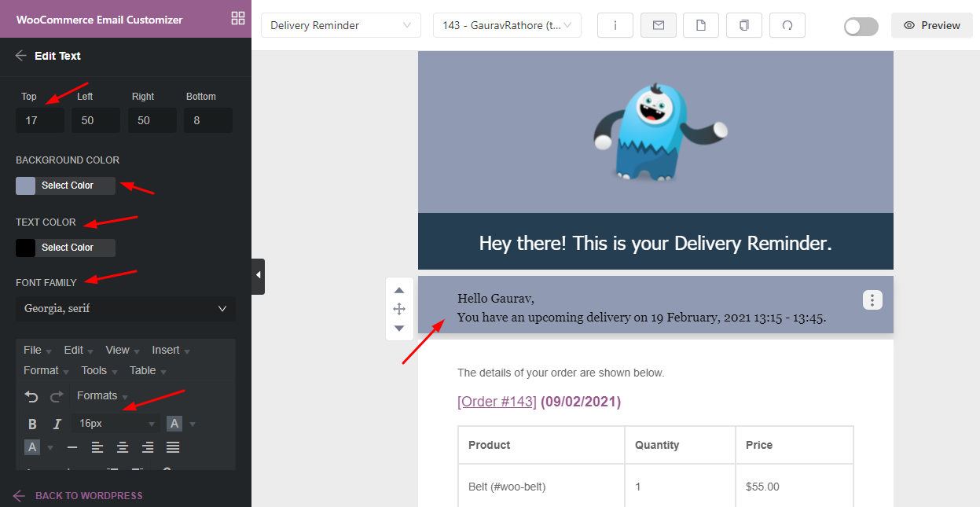
Task: Open the order 143 - GauravRathore dropdown
Action: 507,25
